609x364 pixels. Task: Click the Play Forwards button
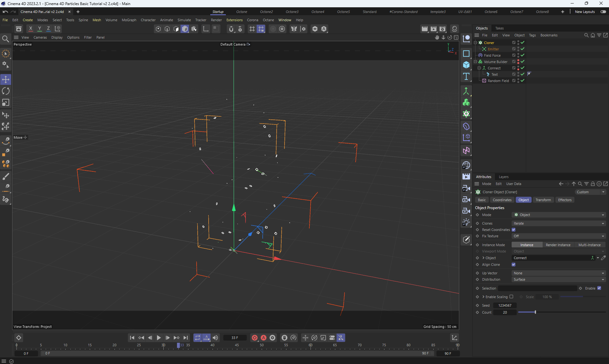(x=159, y=338)
